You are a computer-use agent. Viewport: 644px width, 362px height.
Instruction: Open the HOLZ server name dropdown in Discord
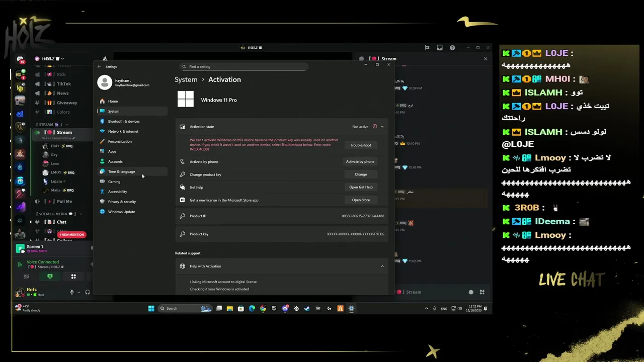pos(49,59)
